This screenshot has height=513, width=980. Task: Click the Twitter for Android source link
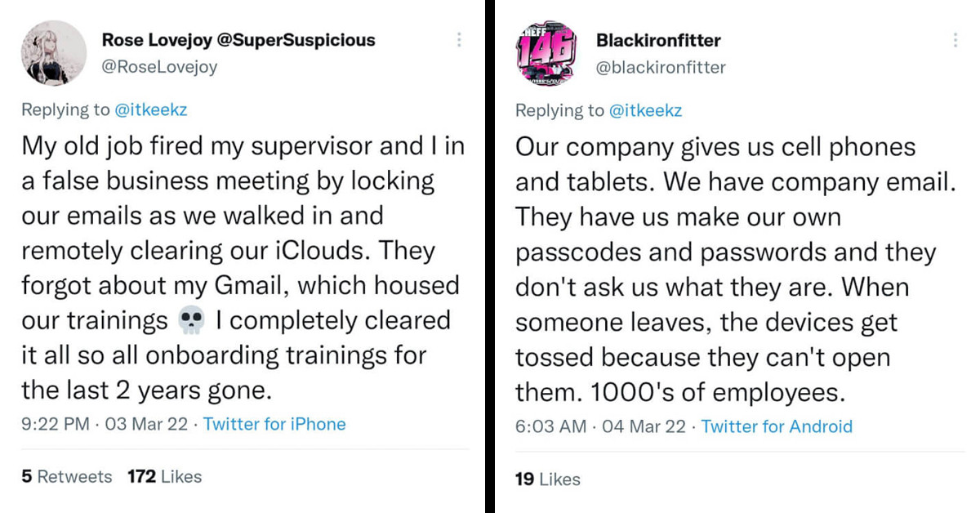pos(777,426)
